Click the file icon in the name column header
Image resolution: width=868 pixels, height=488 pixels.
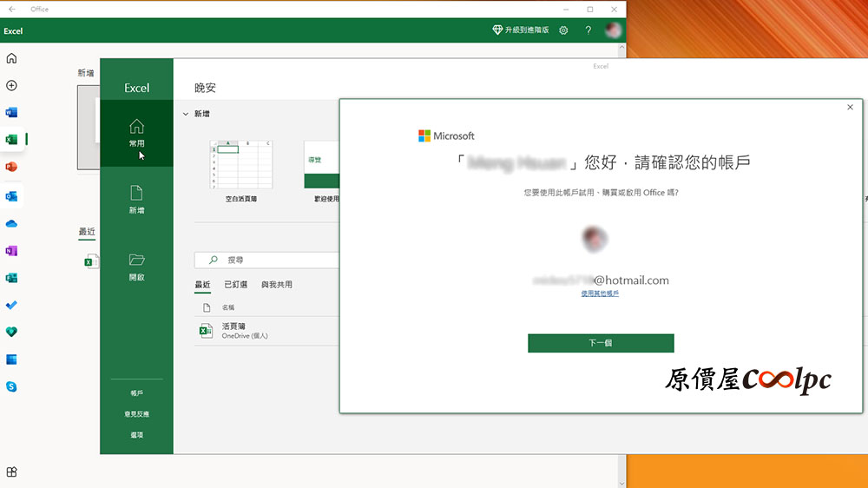point(207,307)
